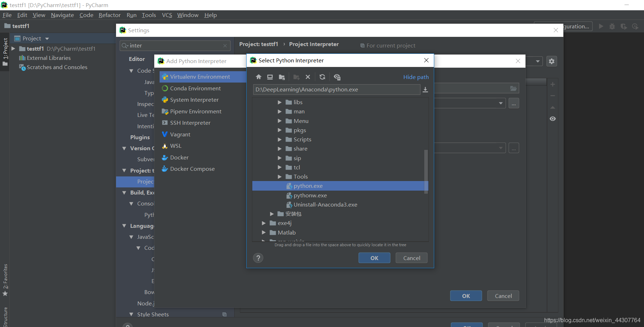Debug the current configuration
The height and width of the screenshot is (327, 644).
point(612,26)
